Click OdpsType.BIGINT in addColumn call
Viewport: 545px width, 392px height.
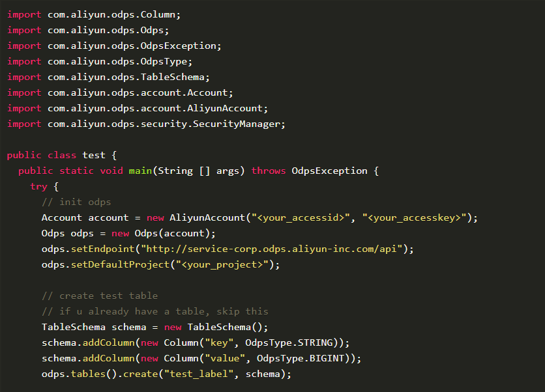(x=301, y=358)
